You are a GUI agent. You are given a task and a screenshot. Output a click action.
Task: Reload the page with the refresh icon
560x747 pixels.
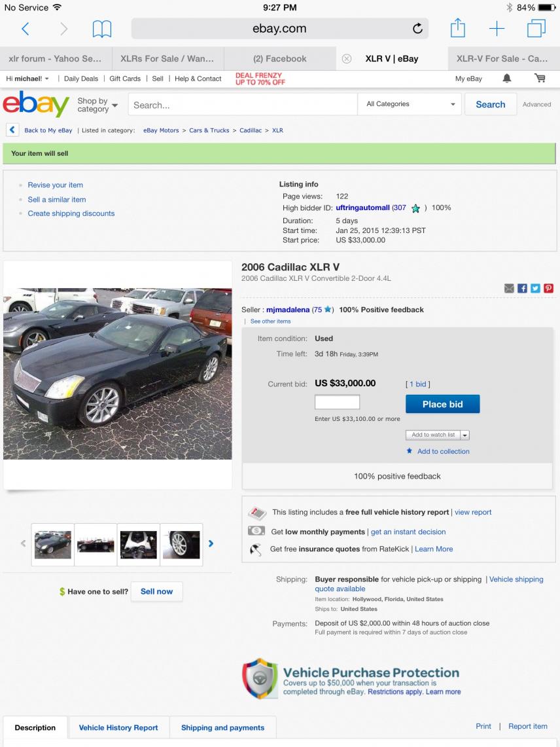(417, 29)
